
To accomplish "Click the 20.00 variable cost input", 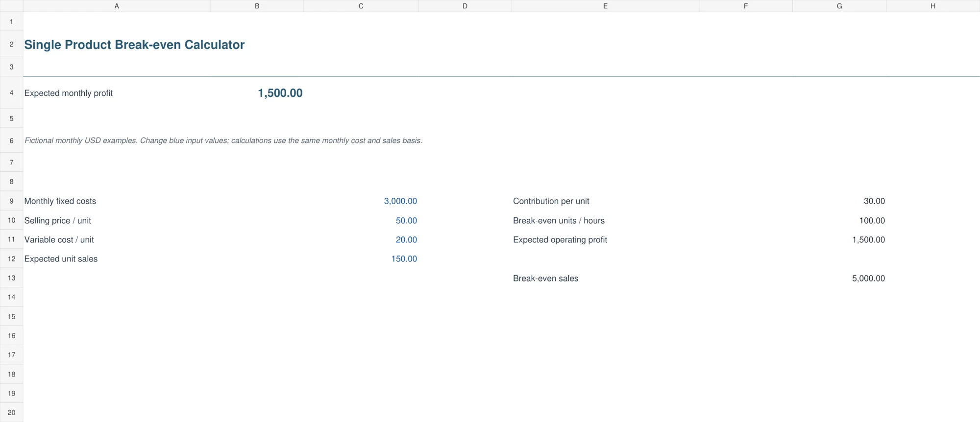I will pyautogui.click(x=406, y=240).
